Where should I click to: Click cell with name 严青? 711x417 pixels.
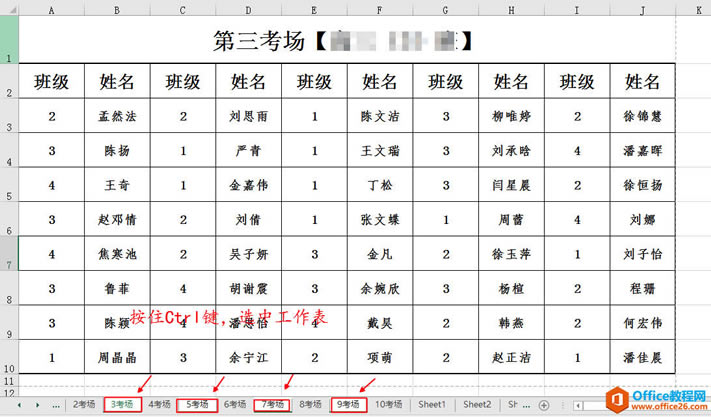[x=248, y=150]
